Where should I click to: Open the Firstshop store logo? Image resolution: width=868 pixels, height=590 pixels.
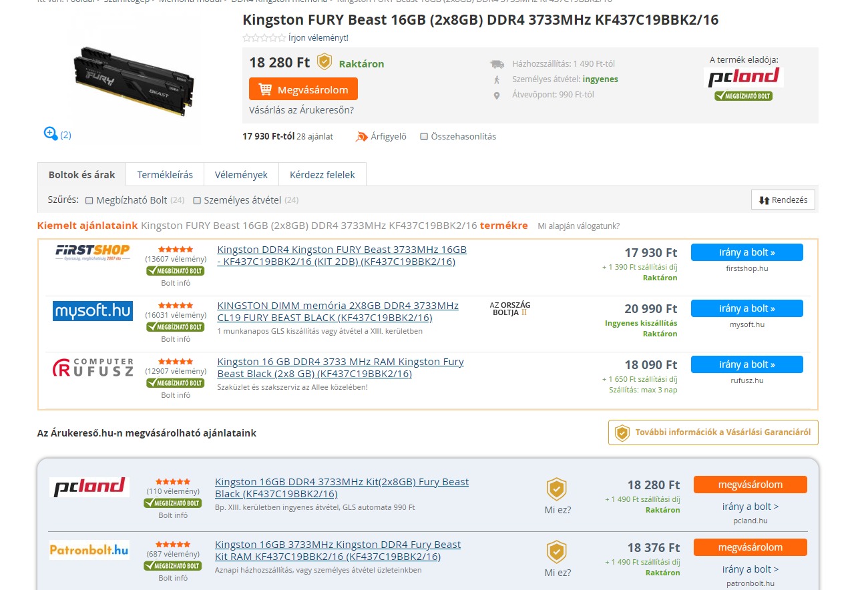93,252
